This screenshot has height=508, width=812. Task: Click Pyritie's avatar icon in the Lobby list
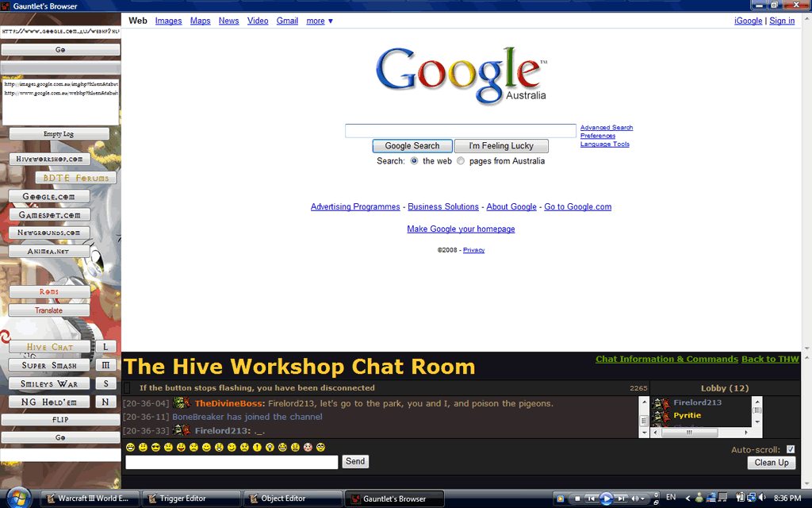661,416
